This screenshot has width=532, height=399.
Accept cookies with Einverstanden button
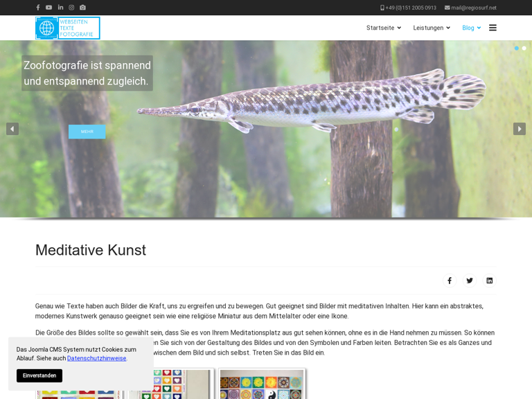pos(39,375)
